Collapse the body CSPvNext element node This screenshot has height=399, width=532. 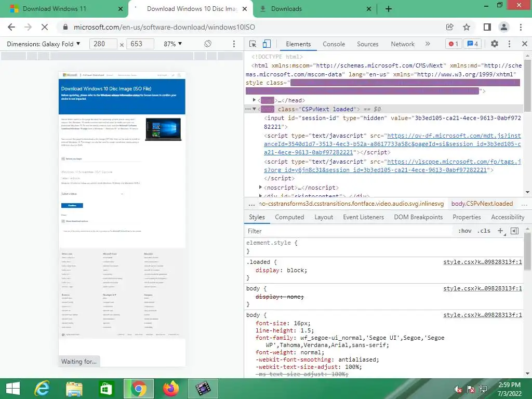tap(254, 109)
